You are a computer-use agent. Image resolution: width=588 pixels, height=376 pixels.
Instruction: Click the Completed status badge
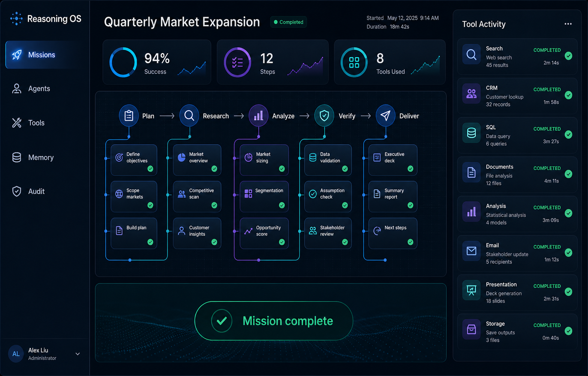288,22
